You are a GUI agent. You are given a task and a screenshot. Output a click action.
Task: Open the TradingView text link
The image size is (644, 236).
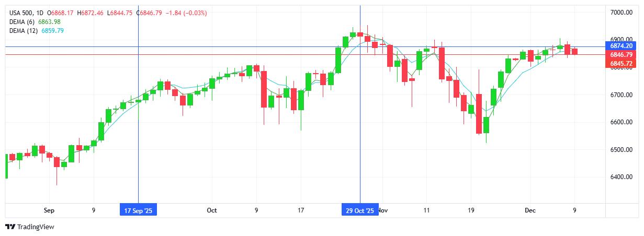tap(36, 227)
